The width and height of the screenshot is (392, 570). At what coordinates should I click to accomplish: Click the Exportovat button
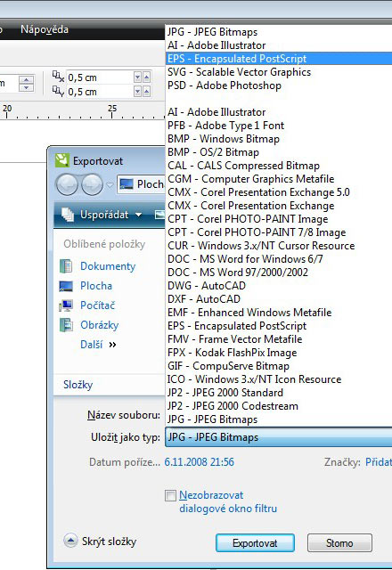pyautogui.click(x=255, y=543)
